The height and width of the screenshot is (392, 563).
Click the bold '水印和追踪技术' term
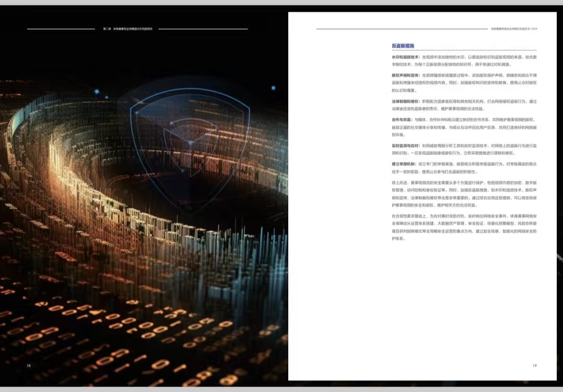pyautogui.click(x=406, y=57)
